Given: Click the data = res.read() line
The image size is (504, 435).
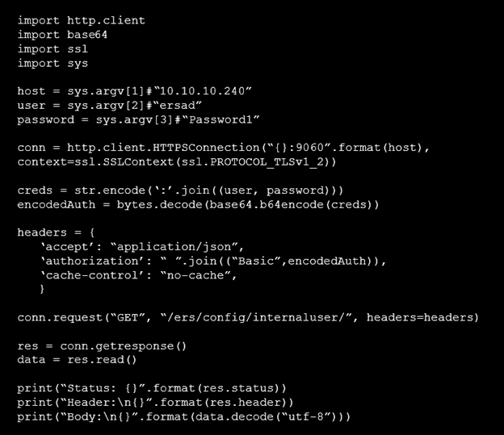Looking at the screenshot, I should (78, 360).
